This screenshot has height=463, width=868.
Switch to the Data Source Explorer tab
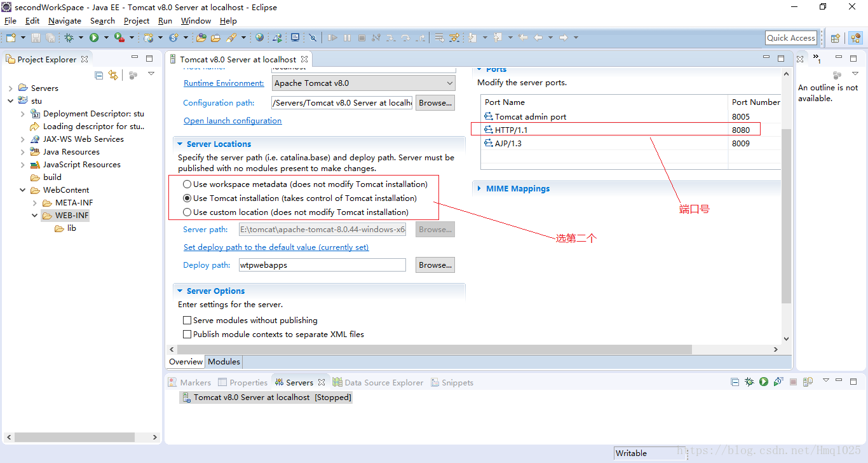point(377,383)
